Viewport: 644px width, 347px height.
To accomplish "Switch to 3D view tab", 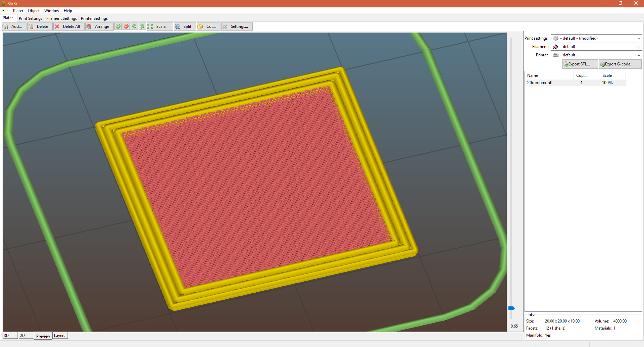I will (x=10, y=336).
